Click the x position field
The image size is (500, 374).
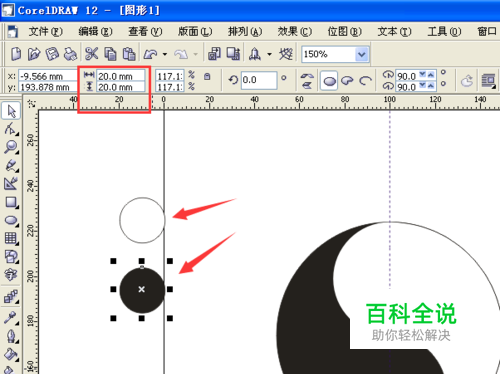tap(47, 76)
